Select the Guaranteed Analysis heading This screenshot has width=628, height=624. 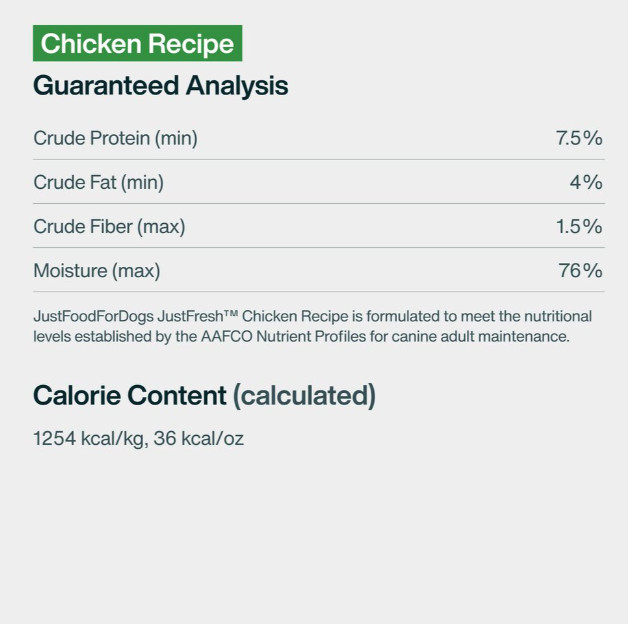(x=161, y=86)
